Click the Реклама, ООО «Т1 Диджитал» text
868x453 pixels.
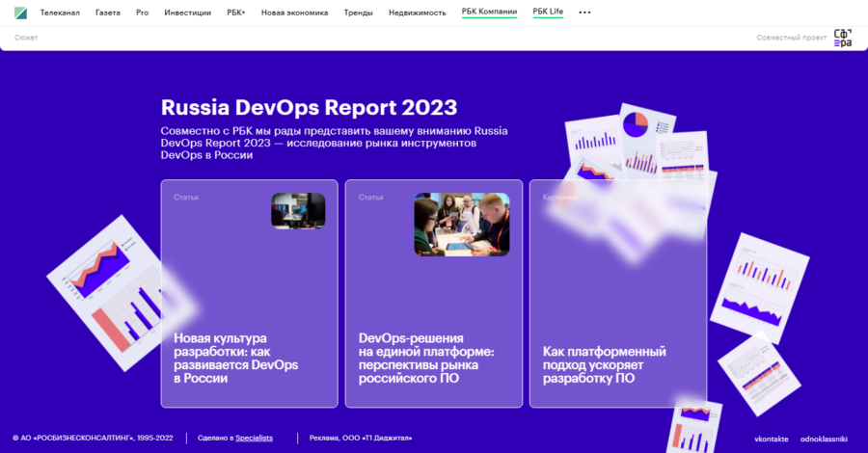point(361,439)
